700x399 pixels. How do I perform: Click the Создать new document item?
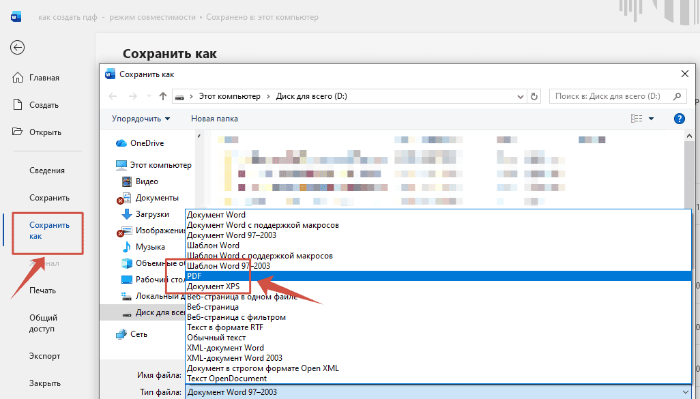coord(44,105)
